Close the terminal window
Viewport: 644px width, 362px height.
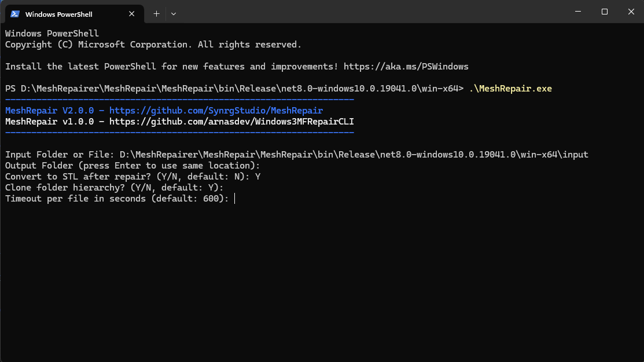coord(631,12)
